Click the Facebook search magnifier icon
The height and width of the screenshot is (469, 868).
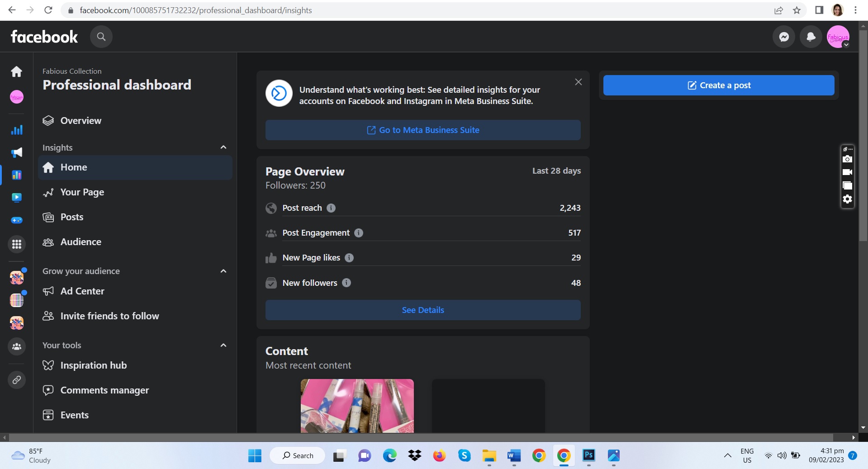click(101, 37)
